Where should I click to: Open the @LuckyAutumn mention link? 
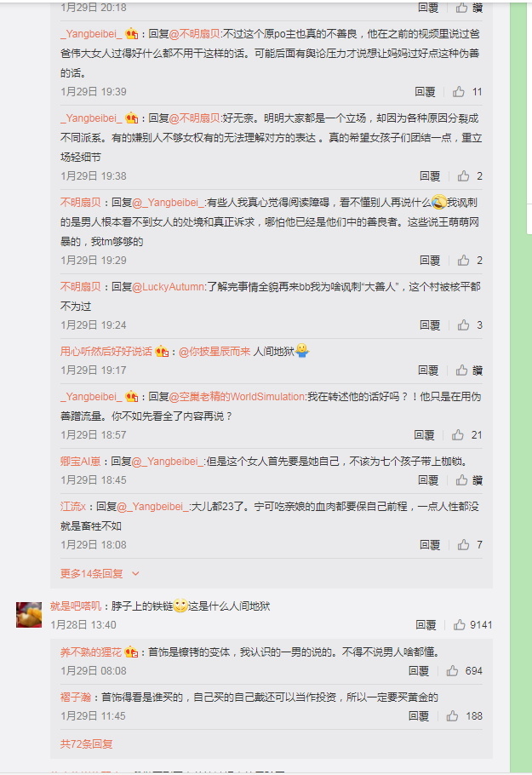pyautogui.click(x=168, y=287)
